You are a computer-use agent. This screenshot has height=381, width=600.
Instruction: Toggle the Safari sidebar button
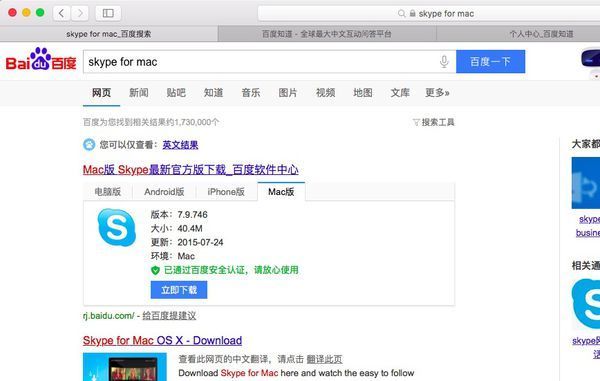[108, 13]
